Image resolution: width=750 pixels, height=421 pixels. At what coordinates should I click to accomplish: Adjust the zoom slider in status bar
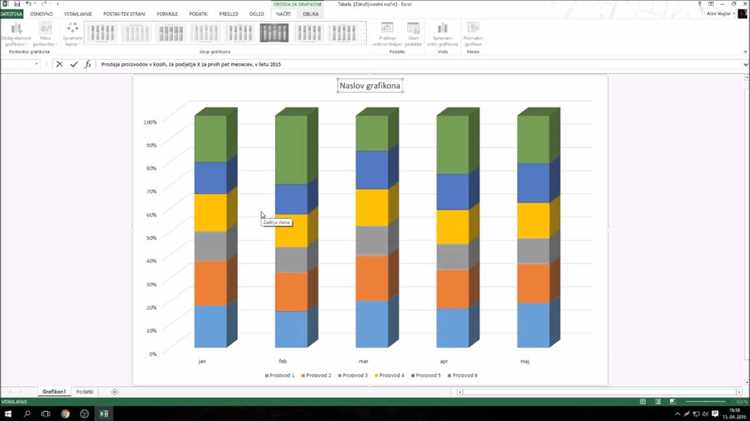tap(706, 402)
